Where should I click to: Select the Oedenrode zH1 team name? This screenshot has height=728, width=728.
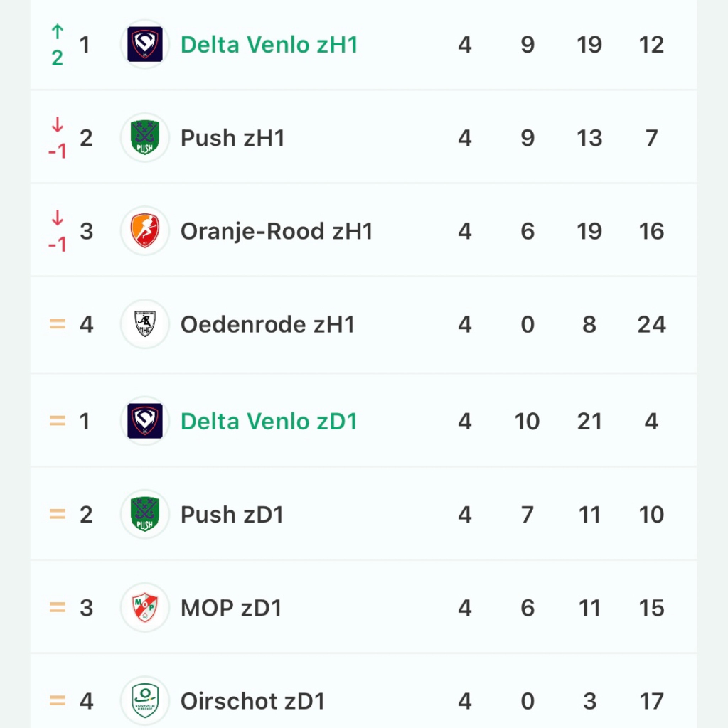(267, 324)
